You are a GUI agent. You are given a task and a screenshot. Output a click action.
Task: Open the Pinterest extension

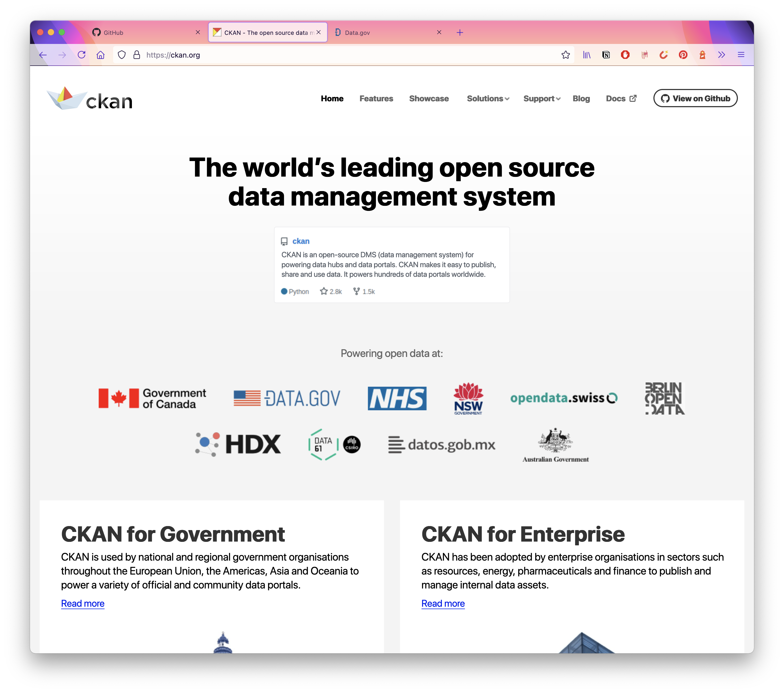click(683, 55)
